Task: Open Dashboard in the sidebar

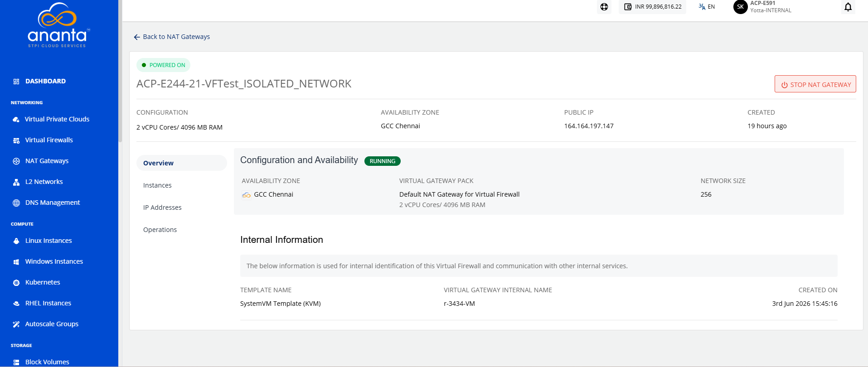Action: click(x=45, y=81)
